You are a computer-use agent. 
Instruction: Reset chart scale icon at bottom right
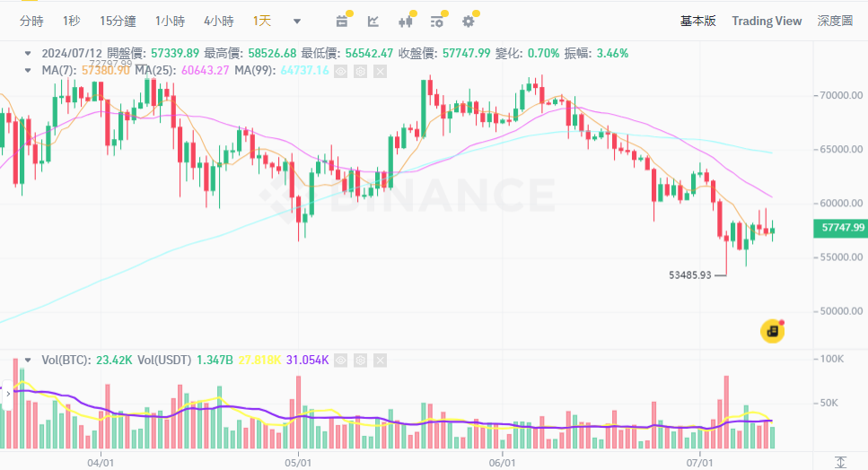point(840,463)
